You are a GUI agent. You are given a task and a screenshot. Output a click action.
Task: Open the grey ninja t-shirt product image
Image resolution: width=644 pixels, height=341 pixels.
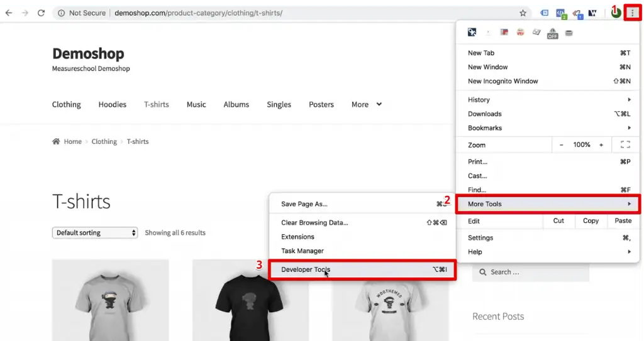click(x=110, y=300)
